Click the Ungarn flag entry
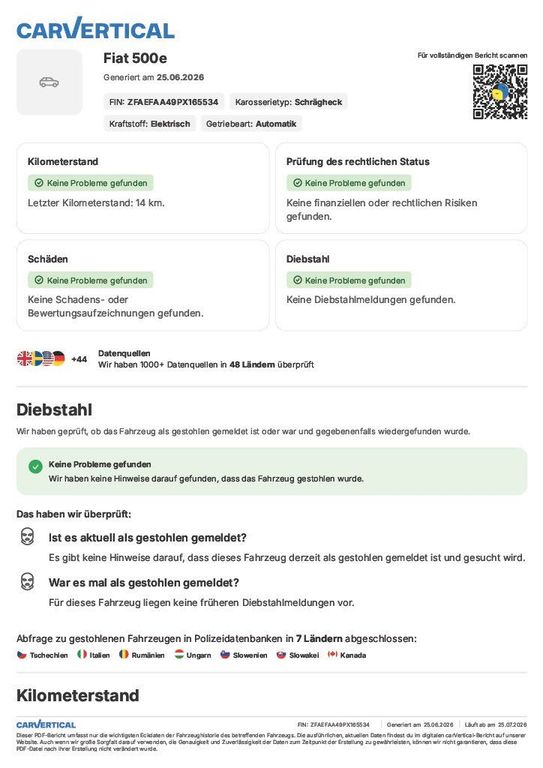Screen dimensions: 543x768 pyautogui.click(x=193, y=655)
